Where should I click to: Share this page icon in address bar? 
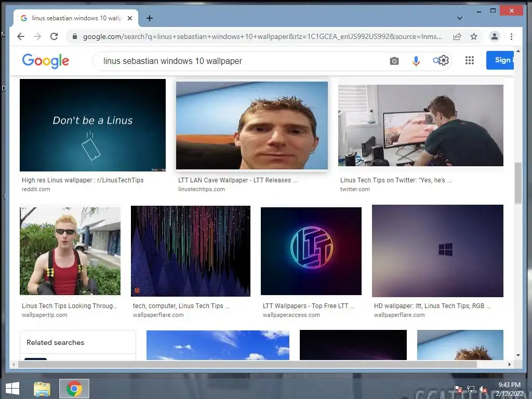click(x=457, y=36)
